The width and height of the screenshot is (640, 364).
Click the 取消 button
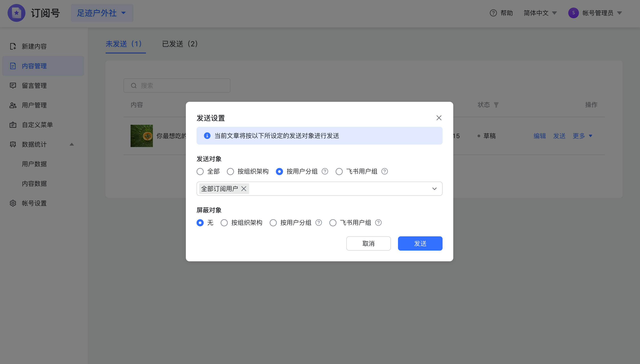[368, 243]
